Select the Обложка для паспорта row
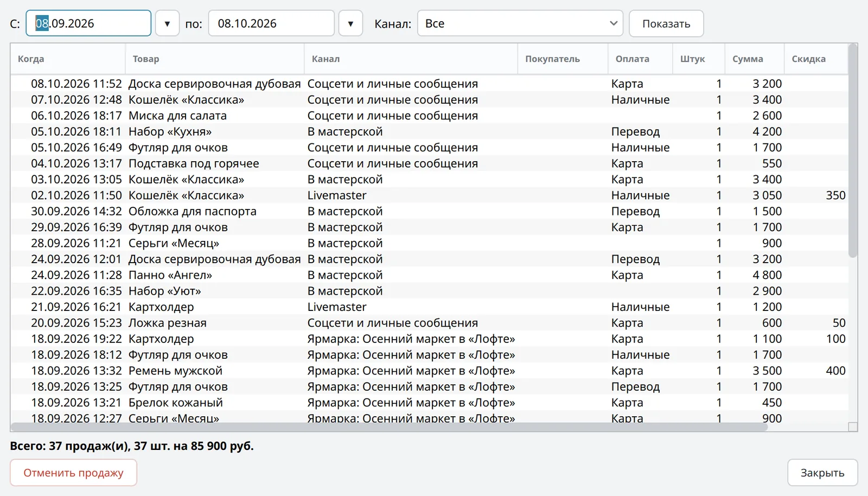This screenshot has height=496, width=868. pos(429,211)
